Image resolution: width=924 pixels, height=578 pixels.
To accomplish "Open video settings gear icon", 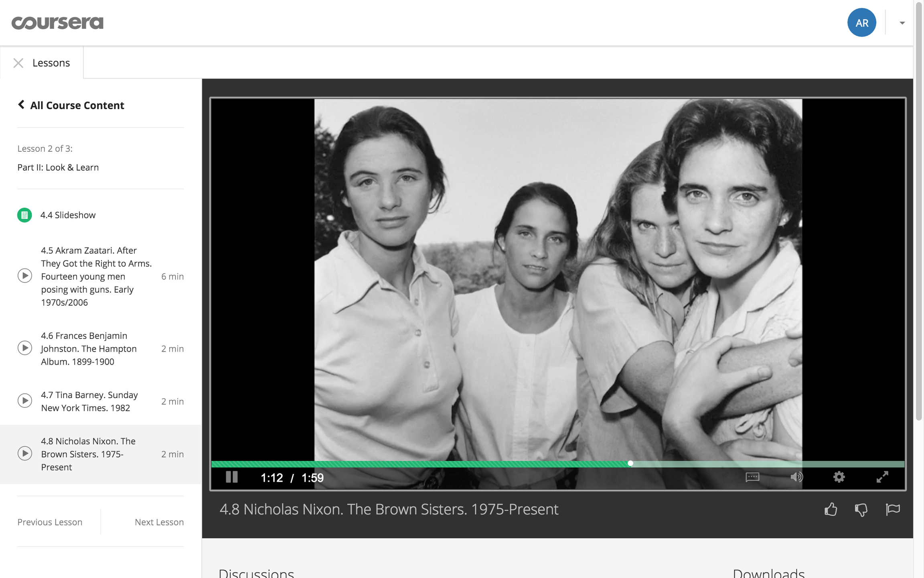I will [839, 477].
